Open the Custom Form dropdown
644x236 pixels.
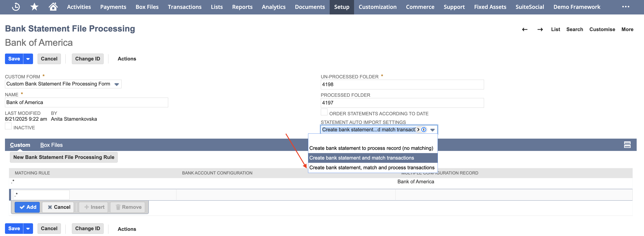pos(63,84)
